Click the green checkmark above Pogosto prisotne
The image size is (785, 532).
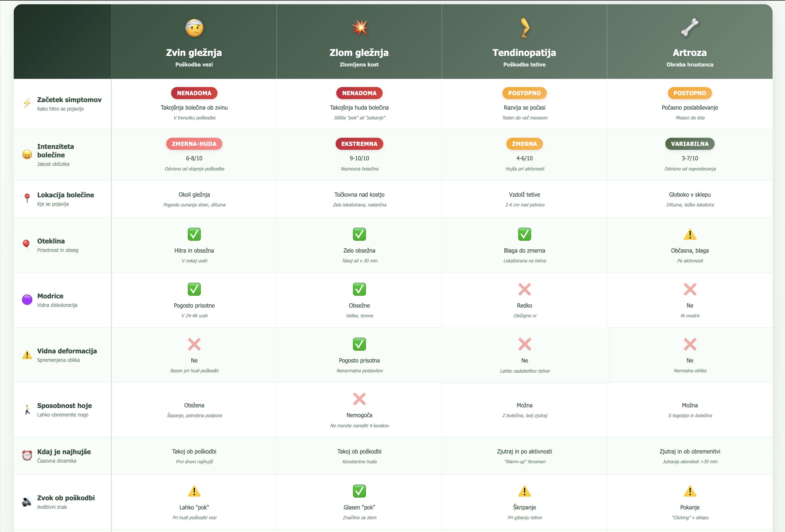point(194,289)
